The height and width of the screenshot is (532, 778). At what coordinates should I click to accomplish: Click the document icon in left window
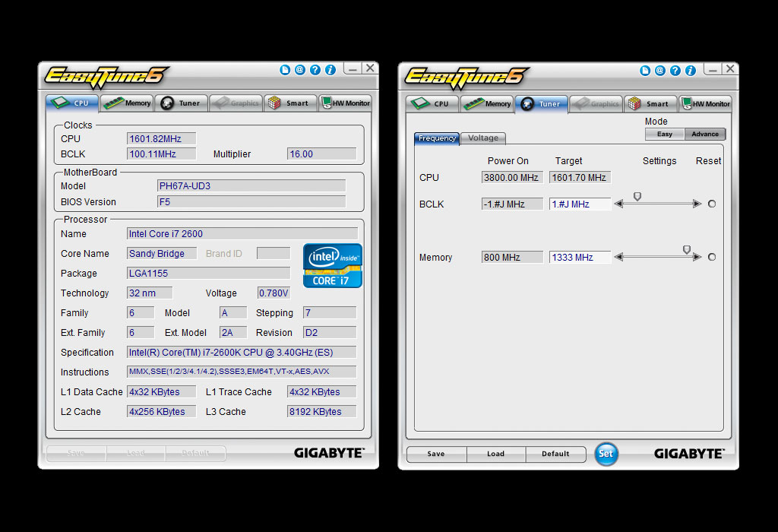pos(285,70)
